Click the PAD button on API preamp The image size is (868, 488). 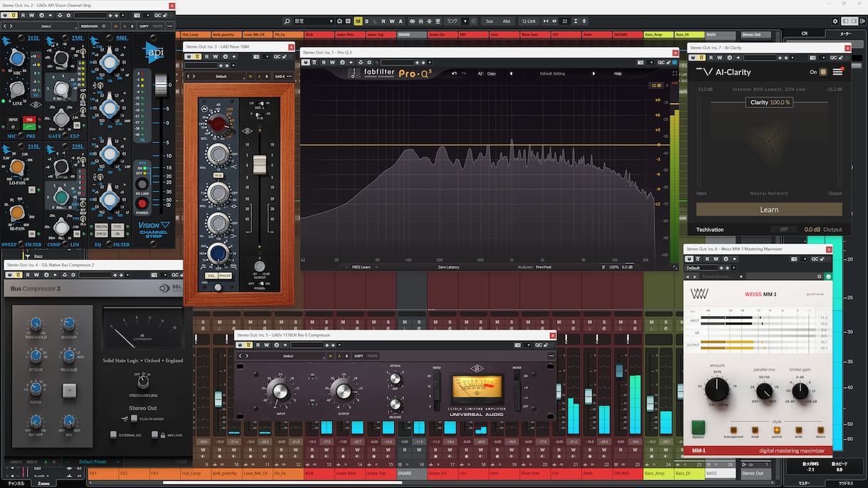[x=31, y=120]
